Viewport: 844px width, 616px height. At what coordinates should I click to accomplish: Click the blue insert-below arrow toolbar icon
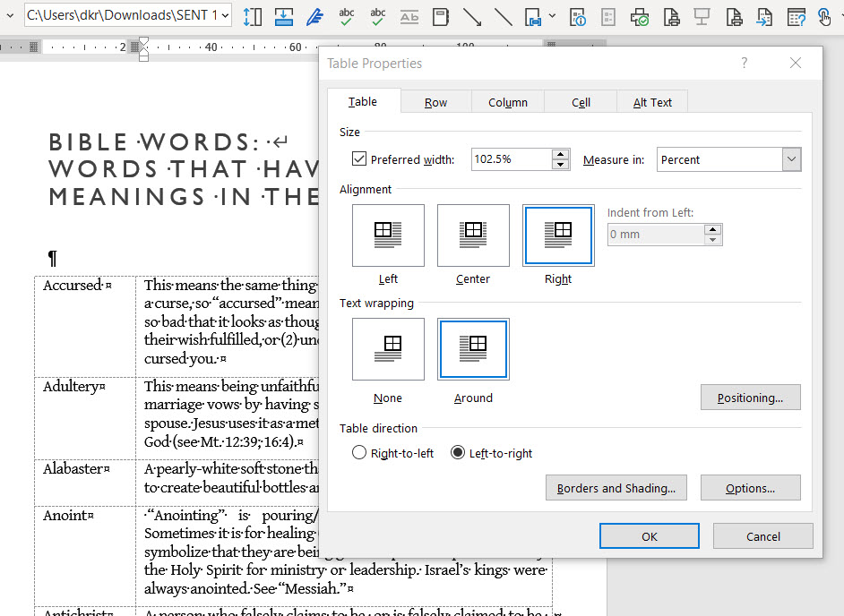point(284,17)
